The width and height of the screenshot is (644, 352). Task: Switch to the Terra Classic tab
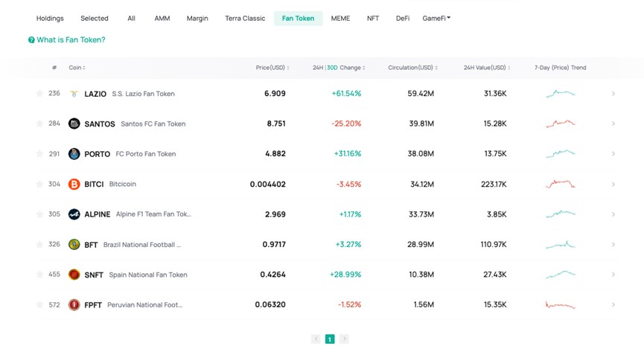[x=245, y=18]
